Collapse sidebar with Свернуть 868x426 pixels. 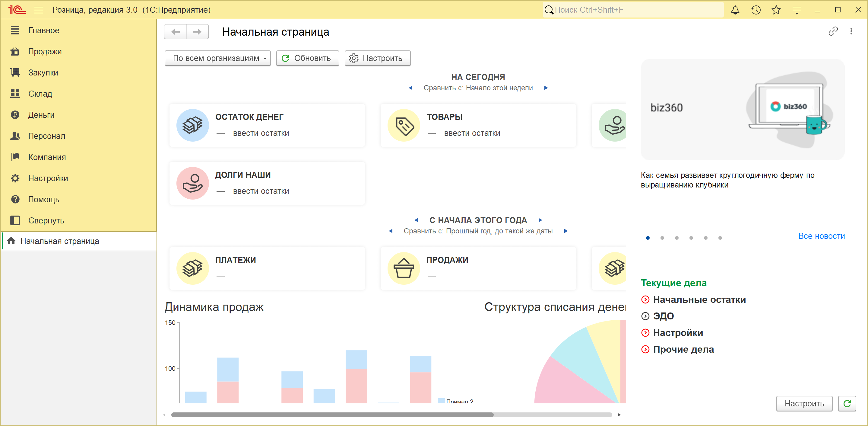(78, 221)
